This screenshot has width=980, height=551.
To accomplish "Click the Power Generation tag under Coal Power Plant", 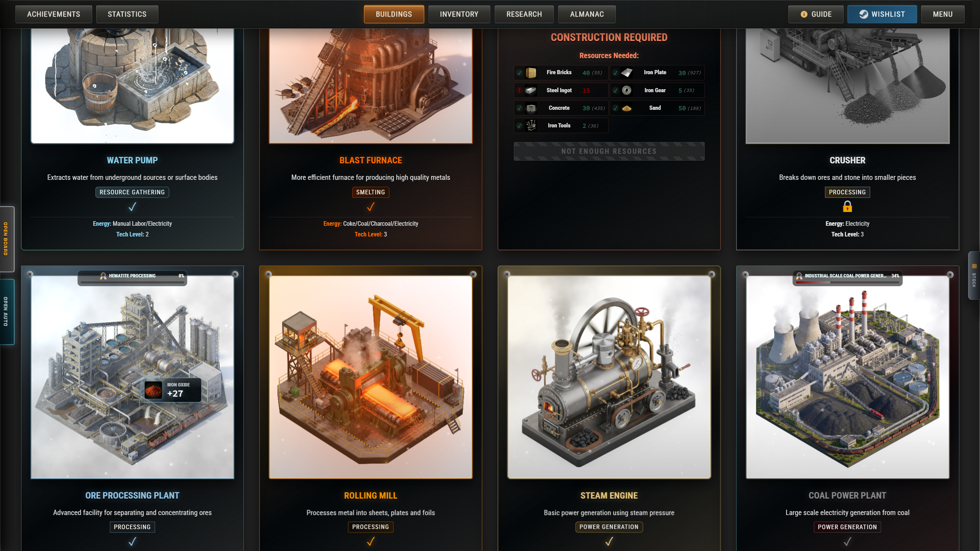I will tap(848, 527).
